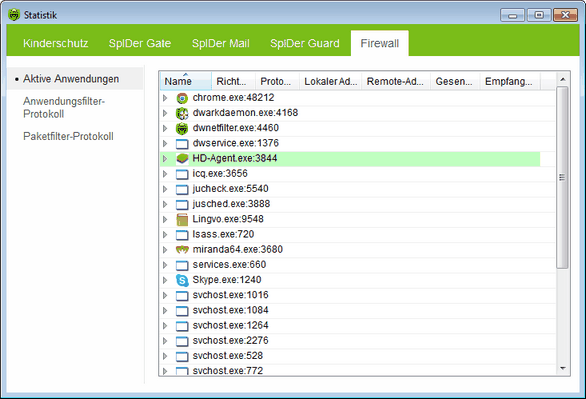Expand the dwarkdaemon.exe:4168 entry

(165, 113)
